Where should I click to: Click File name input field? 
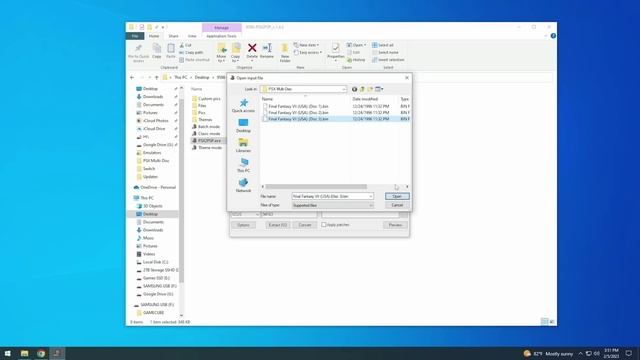pos(330,196)
